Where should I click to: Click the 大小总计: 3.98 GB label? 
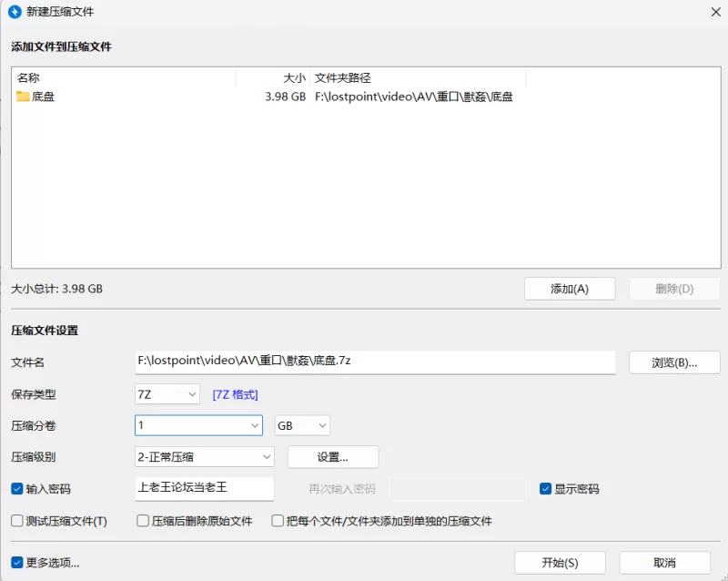click(56, 289)
